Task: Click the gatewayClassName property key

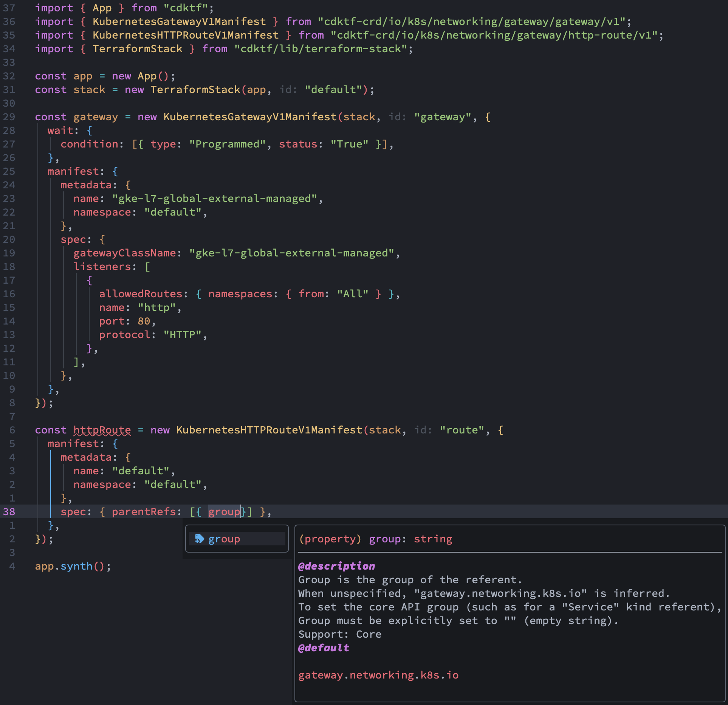Action: pyautogui.click(x=124, y=253)
